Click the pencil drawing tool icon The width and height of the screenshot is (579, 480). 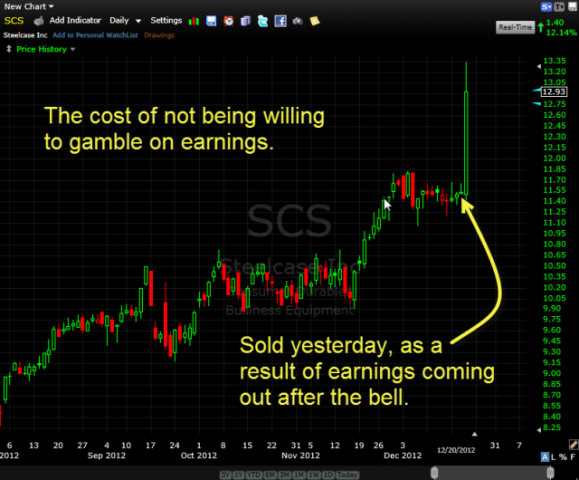click(x=573, y=444)
